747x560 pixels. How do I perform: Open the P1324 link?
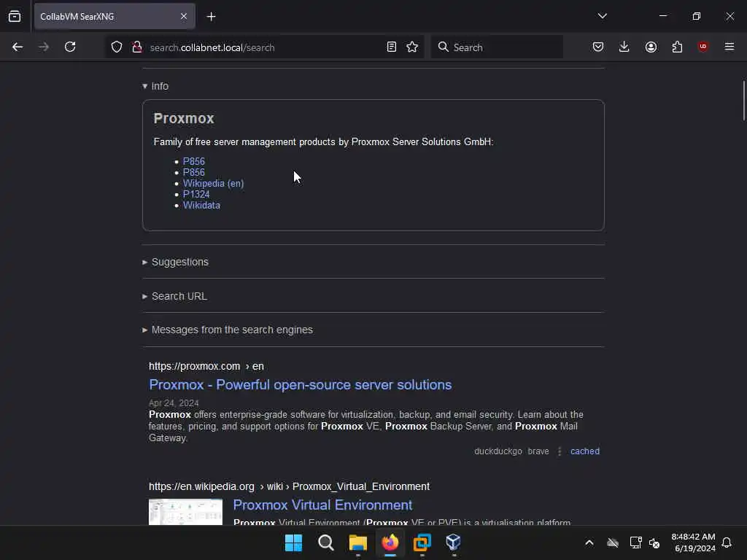tap(196, 194)
